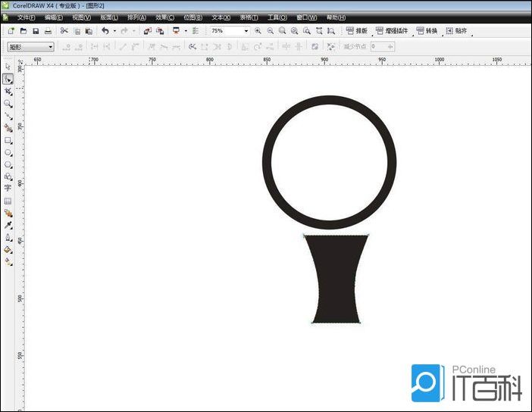Click the black curved trapezoid shape
The height and width of the screenshot is (412, 532).
click(x=336, y=279)
